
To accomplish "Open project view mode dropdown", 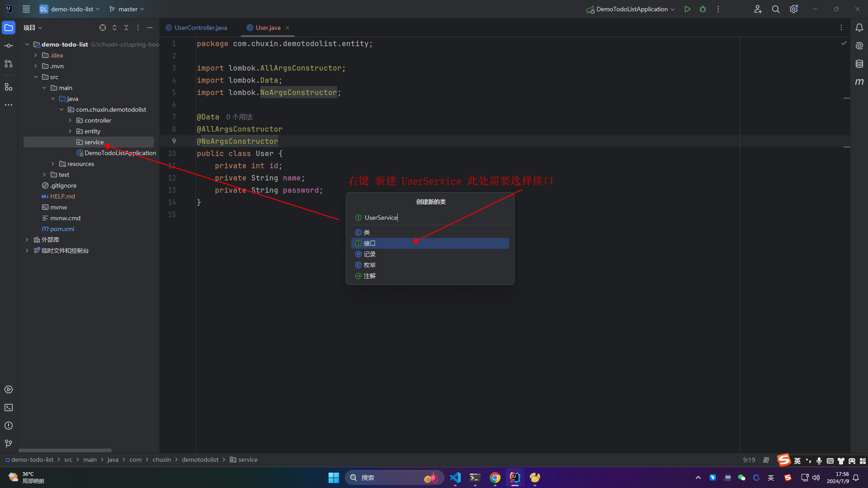I will click(x=33, y=28).
